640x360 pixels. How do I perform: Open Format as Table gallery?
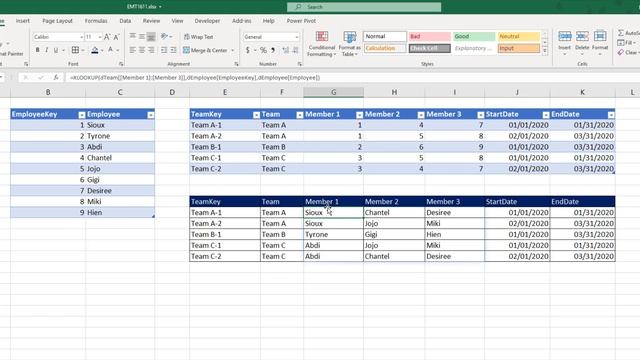pos(349,44)
